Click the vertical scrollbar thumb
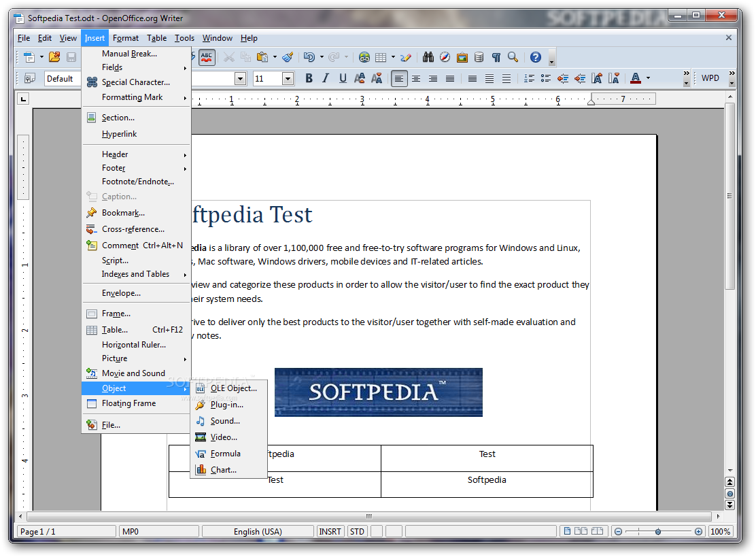 pos(730,196)
